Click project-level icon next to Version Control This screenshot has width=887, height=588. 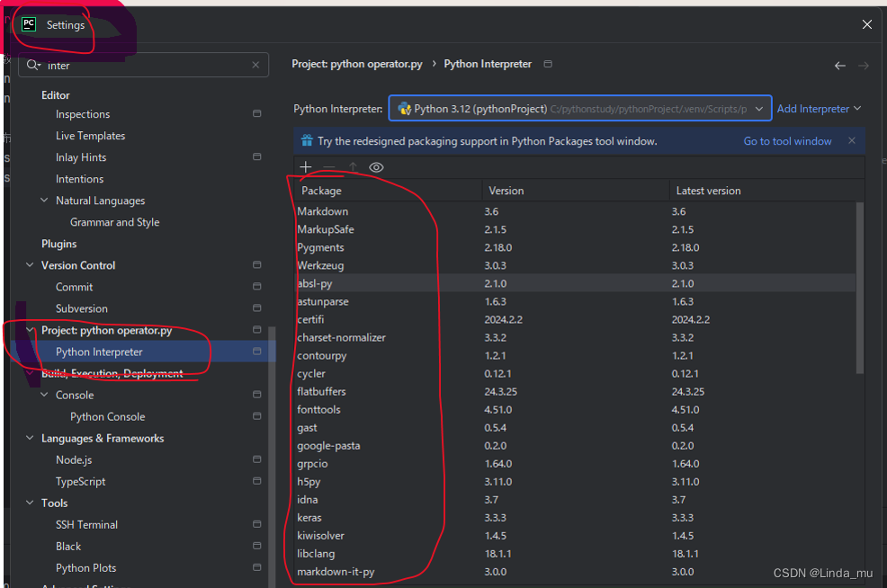(256, 264)
